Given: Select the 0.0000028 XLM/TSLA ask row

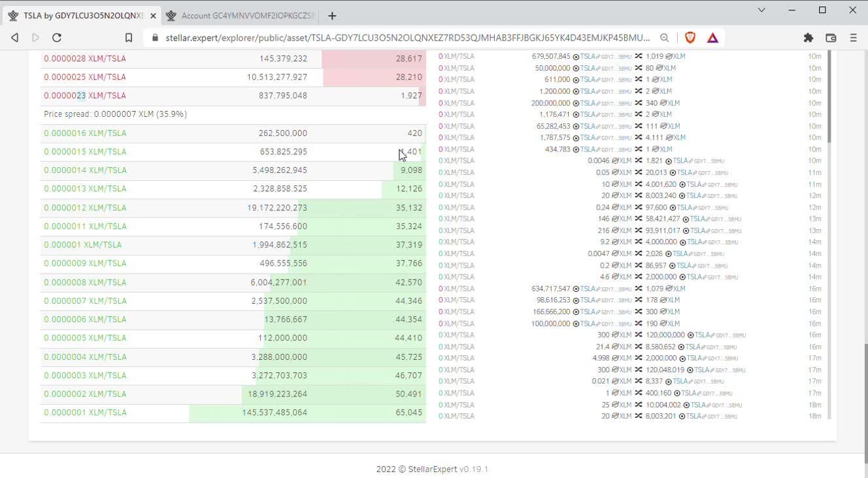Looking at the screenshot, I should click(233, 59).
